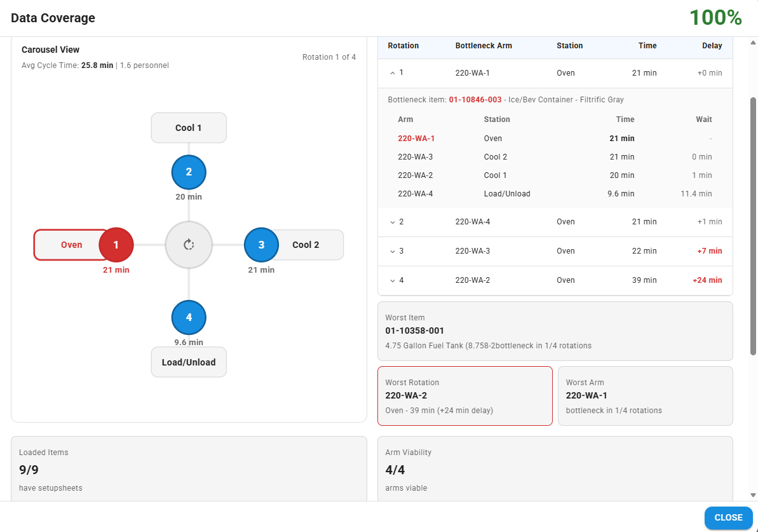The width and height of the screenshot is (758, 532).
Task: Click the Worst Arm card
Action: (x=646, y=396)
